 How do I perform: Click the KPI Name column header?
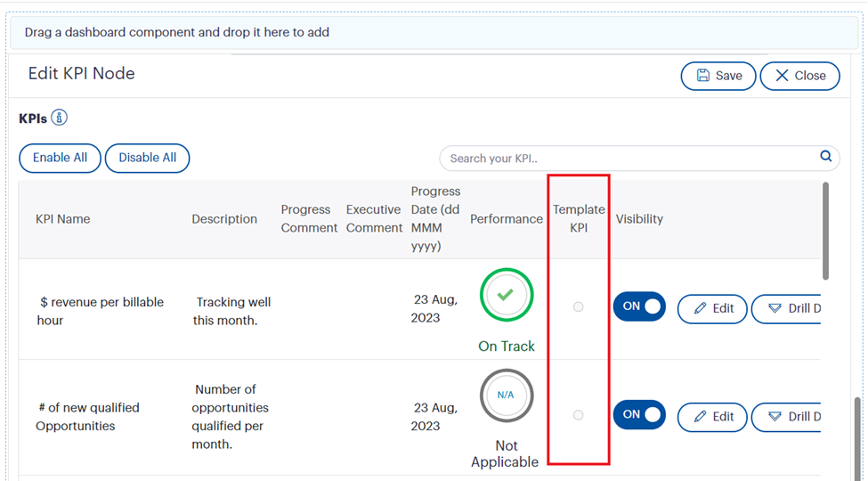click(x=63, y=219)
